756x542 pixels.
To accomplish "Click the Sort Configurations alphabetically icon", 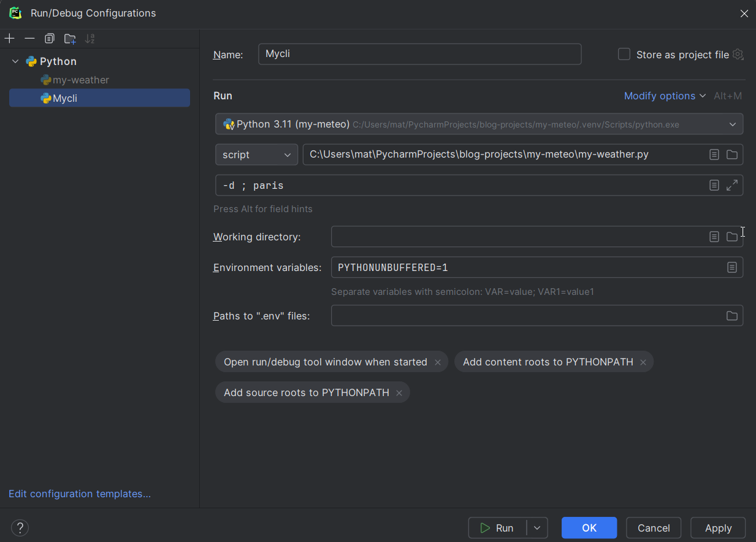I will 90,39.
